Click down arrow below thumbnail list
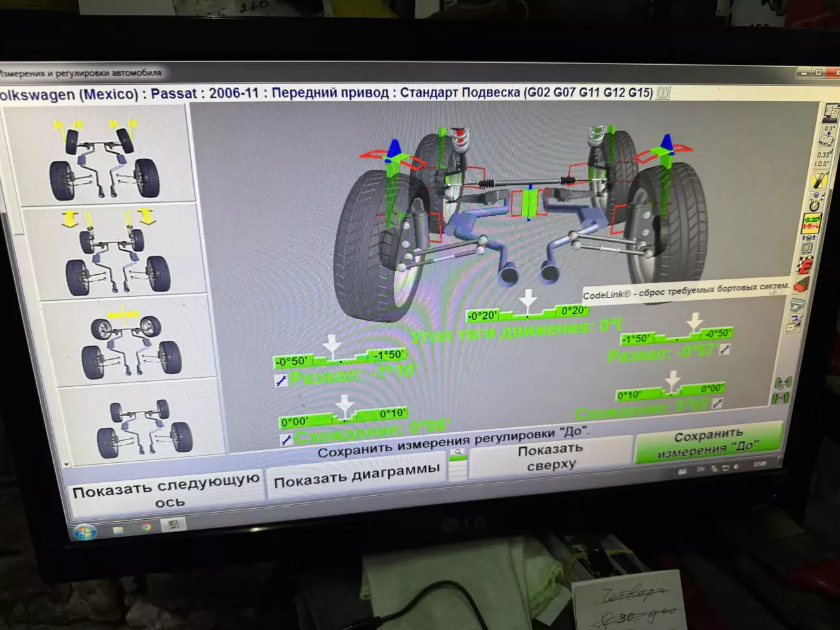 [67, 464]
